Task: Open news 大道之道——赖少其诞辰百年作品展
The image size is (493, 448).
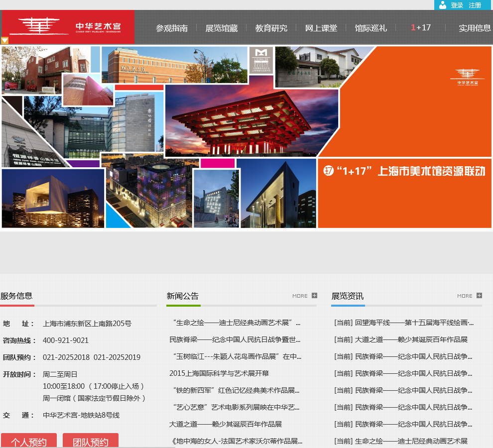Action: (x=226, y=425)
